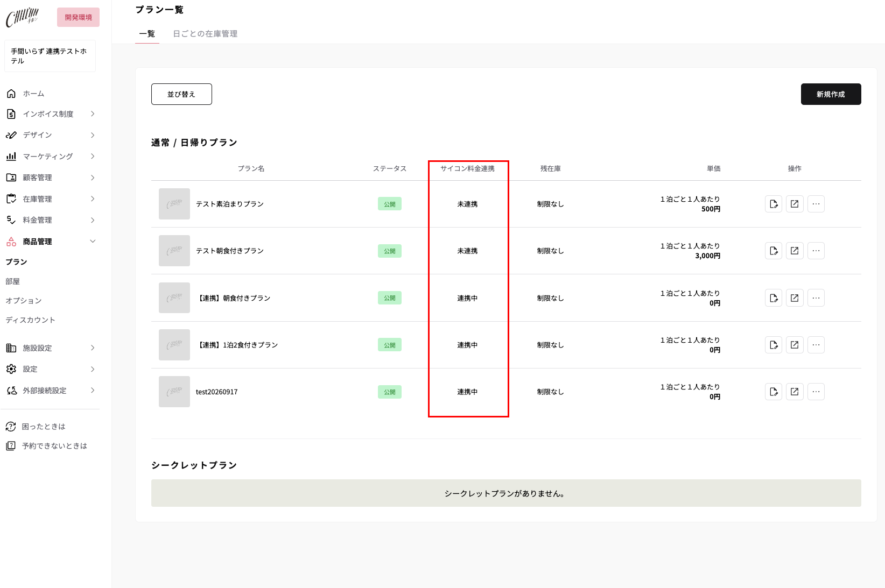Click the copy icon for test20260917

point(774,392)
